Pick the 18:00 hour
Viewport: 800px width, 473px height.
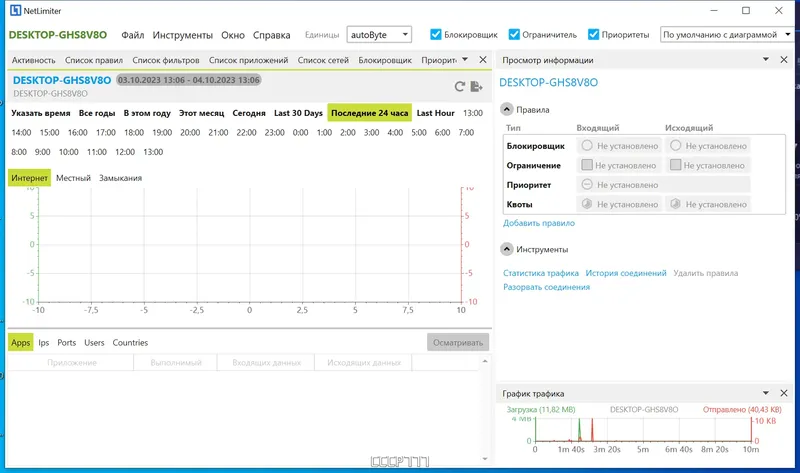point(134,133)
